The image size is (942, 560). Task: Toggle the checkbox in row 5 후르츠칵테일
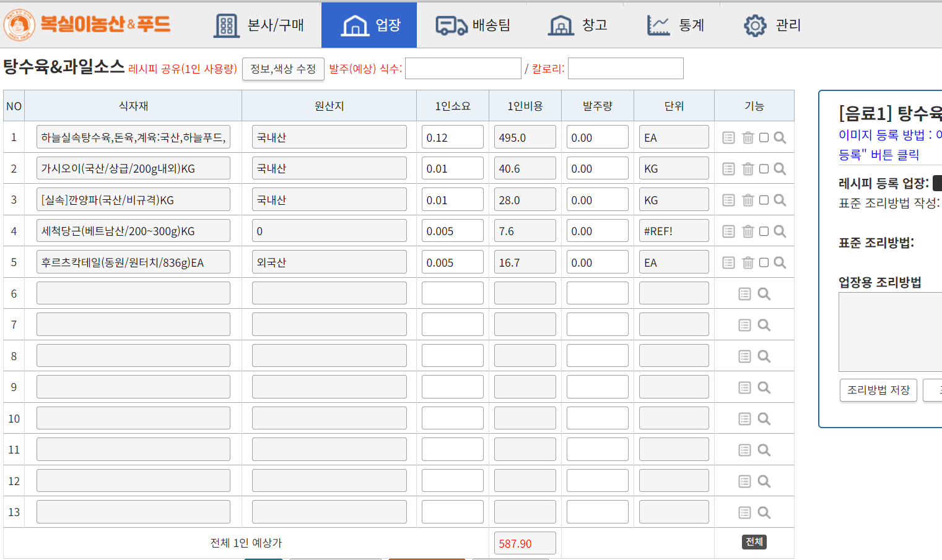[x=764, y=262]
